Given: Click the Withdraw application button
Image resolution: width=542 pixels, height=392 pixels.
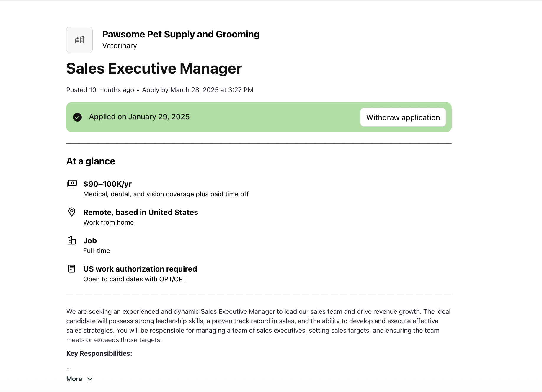Looking at the screenshot, I should (403, 117).
